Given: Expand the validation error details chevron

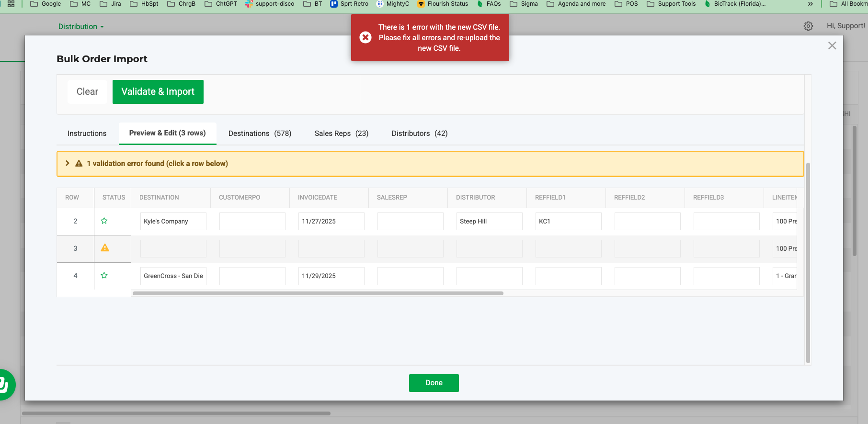Looking at the screenshot, I should coord(68,163).
